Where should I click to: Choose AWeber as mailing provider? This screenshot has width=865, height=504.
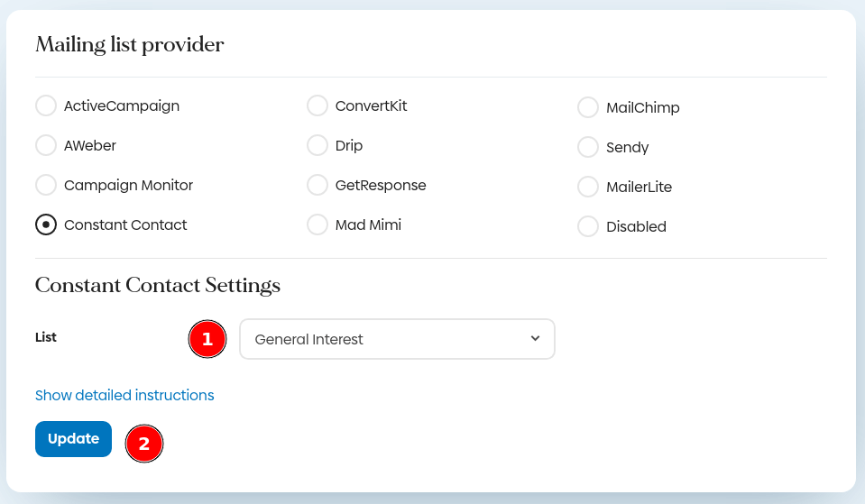[x=46, y=146]
